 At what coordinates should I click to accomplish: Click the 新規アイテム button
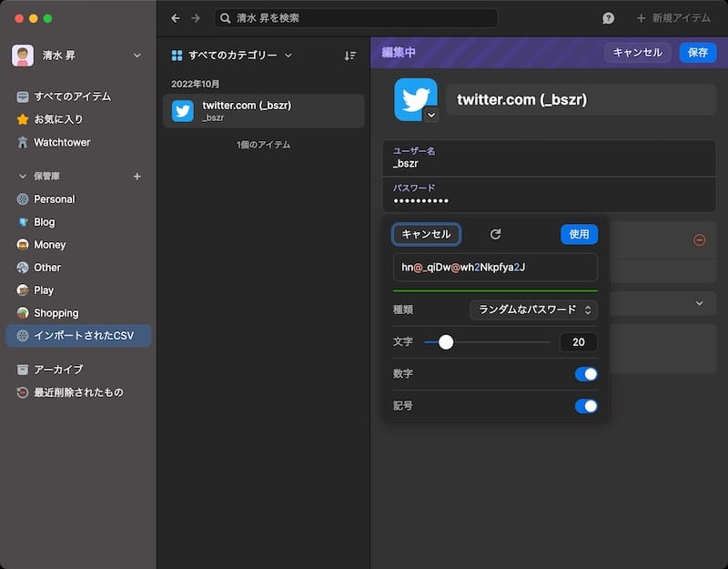[x=673, y=18]
